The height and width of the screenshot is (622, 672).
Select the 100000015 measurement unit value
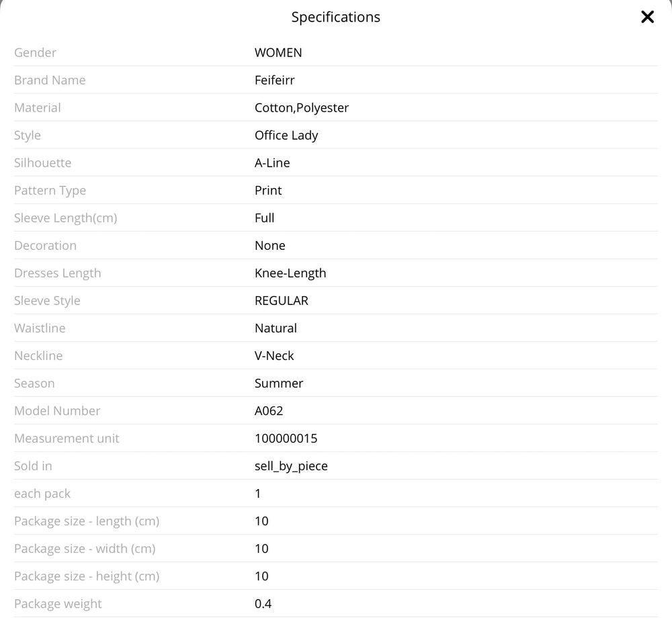pyautogui.click(x=286, y=438)
